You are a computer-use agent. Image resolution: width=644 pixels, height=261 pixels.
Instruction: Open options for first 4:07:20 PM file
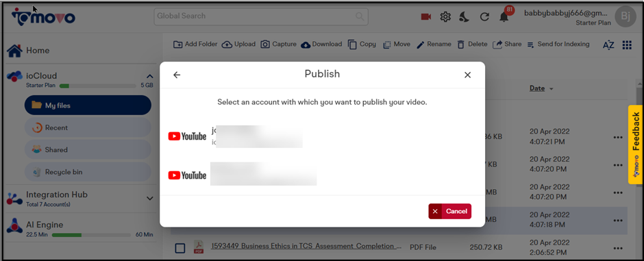click(x=618, y=165)
